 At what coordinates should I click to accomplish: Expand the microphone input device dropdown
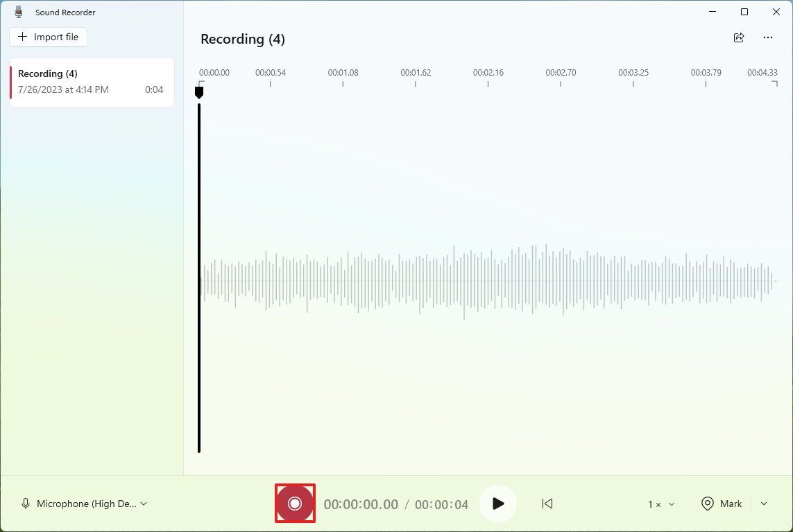click(144, 504)
